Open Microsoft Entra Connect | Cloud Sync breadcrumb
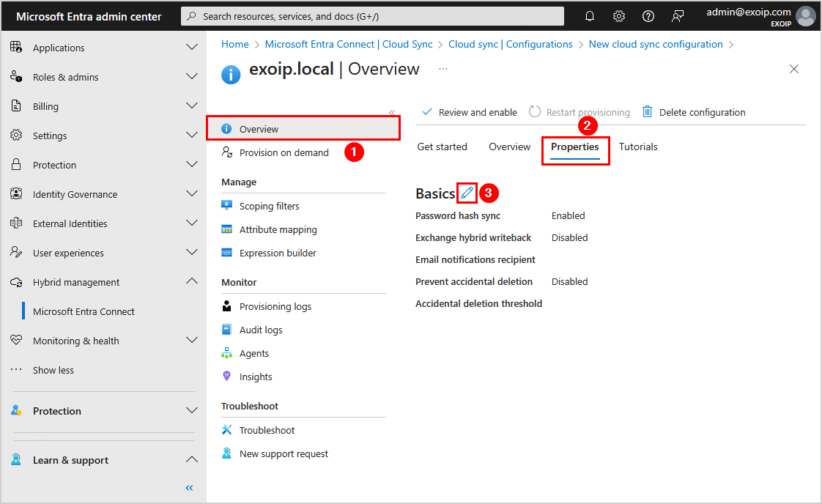Image resolution: width=822 pixels, height=504 pixels. click(x=349, y=44)
